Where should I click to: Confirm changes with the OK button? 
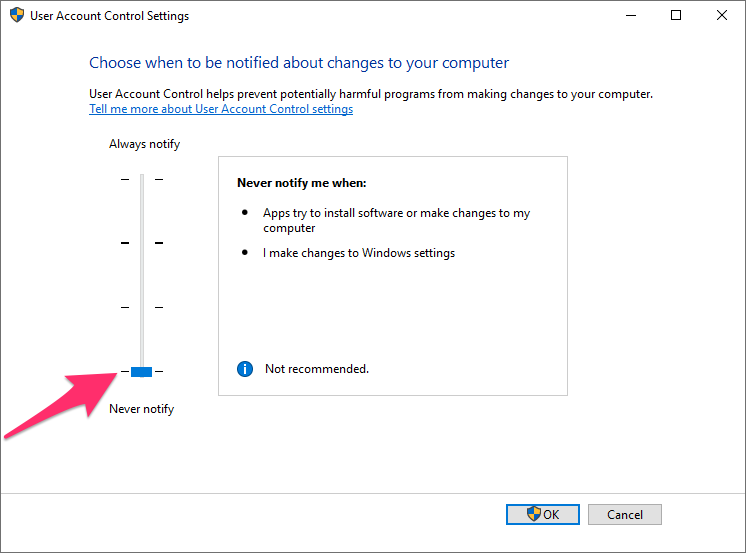[x=543, y=514]
